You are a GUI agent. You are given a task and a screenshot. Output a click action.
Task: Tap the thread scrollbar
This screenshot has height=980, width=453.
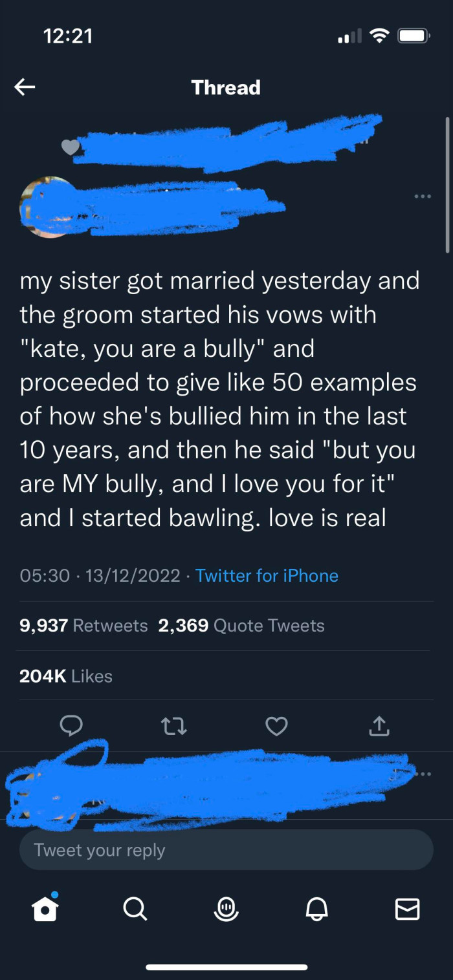447,185
